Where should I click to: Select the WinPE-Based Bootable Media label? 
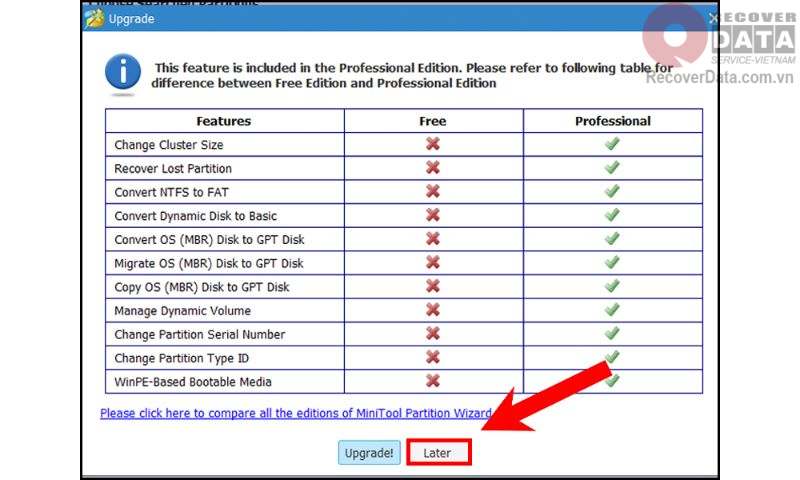pos(193,382)
